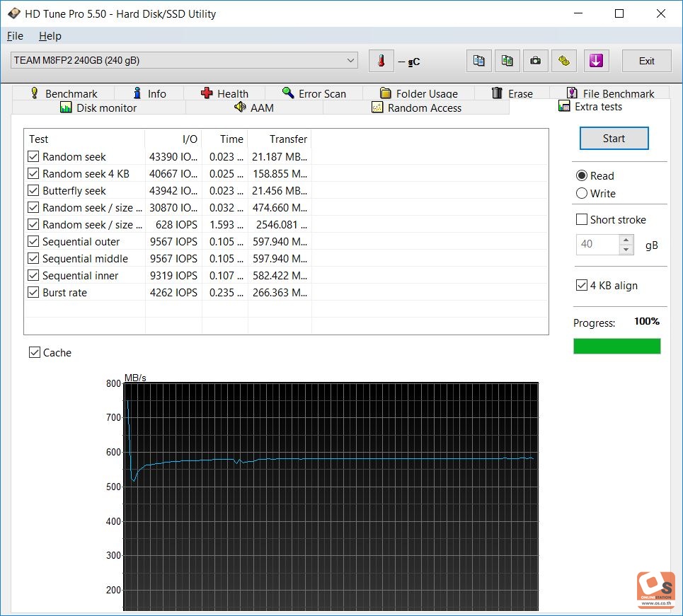Viewport: 683px width, 616px height.
Task: Click the Transfer column header
Action: [x=280, y=139]
